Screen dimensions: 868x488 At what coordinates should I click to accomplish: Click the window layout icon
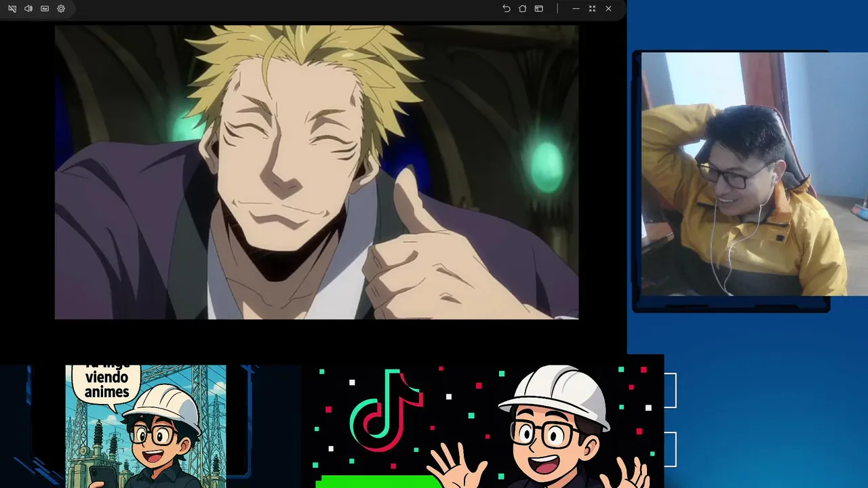[538, 9]
